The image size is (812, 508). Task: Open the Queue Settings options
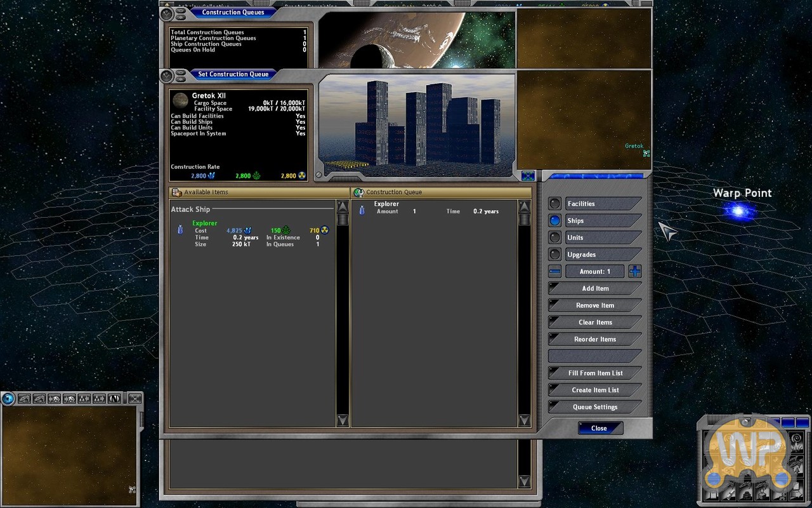click(x=594, y=407)
